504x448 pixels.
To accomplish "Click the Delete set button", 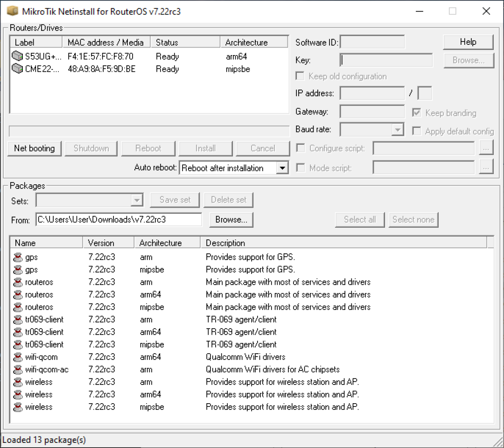I will coord(229,200).
